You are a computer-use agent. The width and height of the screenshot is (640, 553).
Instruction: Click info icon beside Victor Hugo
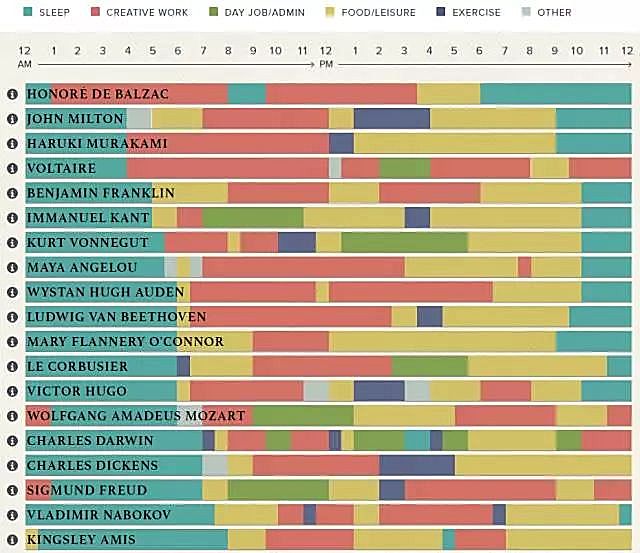[12, 391]
